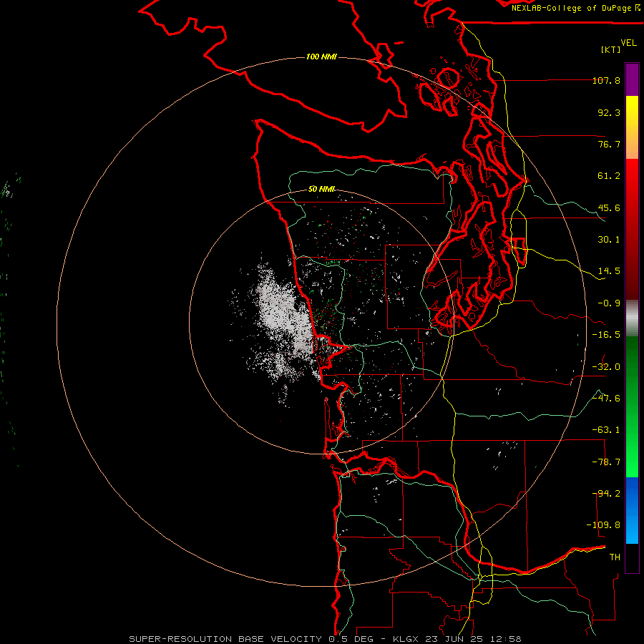Image resolution: width=644 pixels, height=644 pixels.
Task: Click the bright green segment of the color bar
Action: (632, 406)
